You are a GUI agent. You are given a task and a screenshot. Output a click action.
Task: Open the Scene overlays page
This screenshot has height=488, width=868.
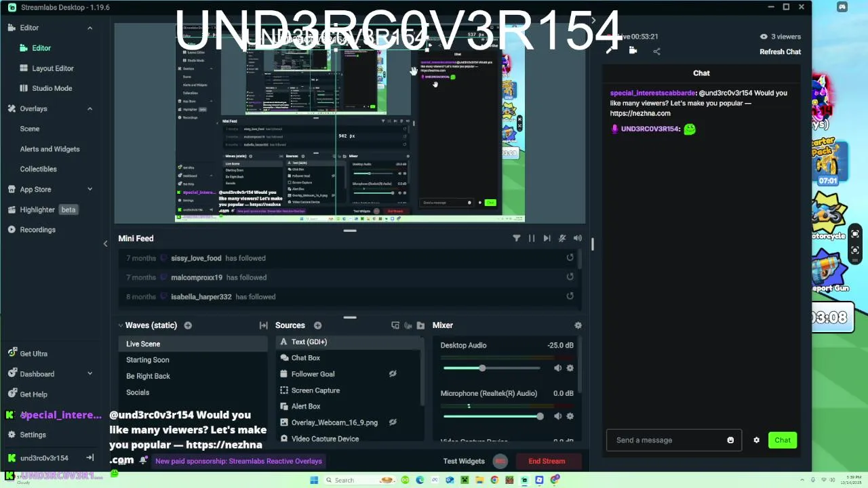click(30, 129)
